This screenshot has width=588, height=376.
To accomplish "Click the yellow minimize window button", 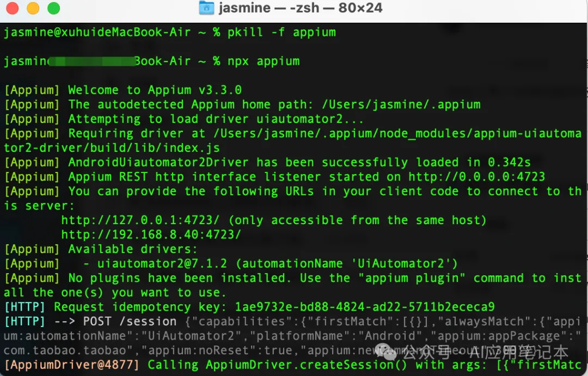I will coord(33,8).
